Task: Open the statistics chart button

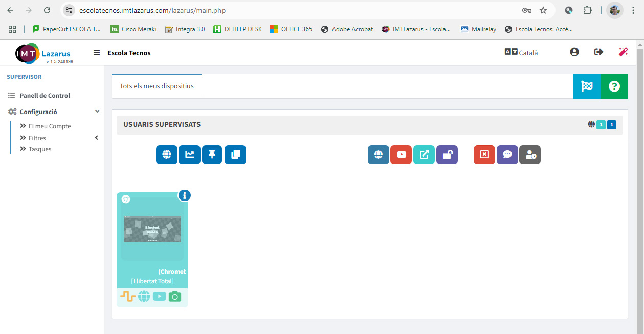Action: pyautogui.click(x=189, y=154)
